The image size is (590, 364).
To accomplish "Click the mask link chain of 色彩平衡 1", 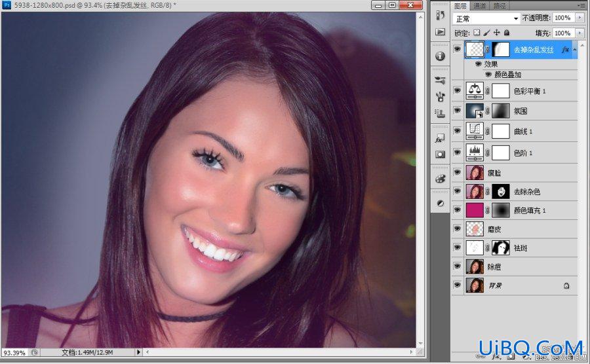I will [x=488, y=90].
